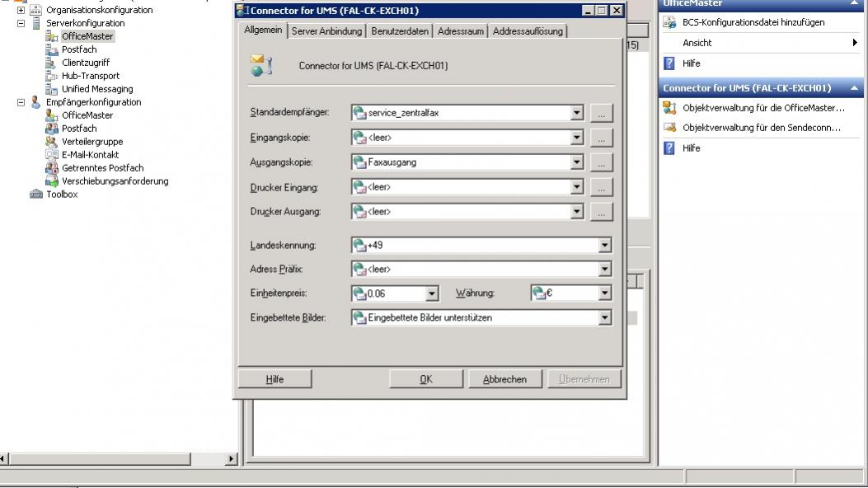Open Toolbox icon in navigation tree

point(35,195)
